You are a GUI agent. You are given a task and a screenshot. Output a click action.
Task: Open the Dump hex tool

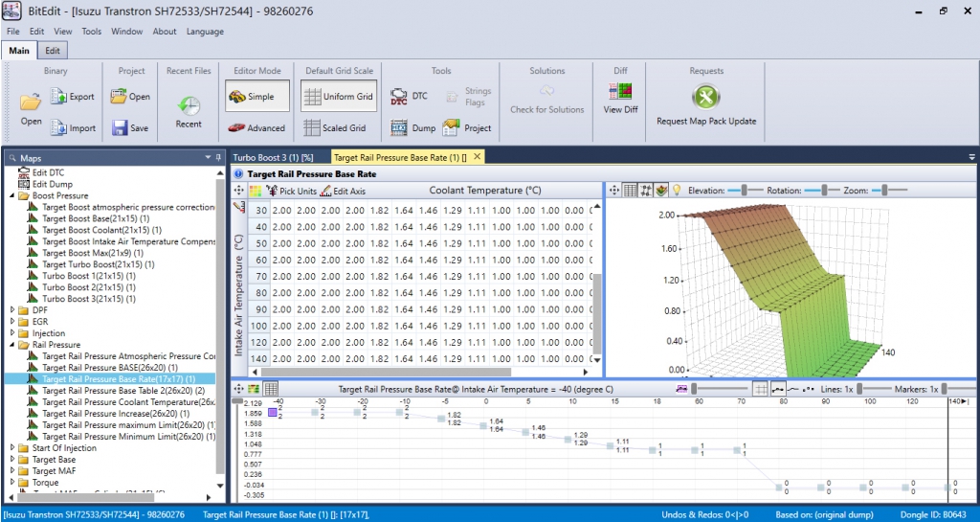(x=399, y=127)
